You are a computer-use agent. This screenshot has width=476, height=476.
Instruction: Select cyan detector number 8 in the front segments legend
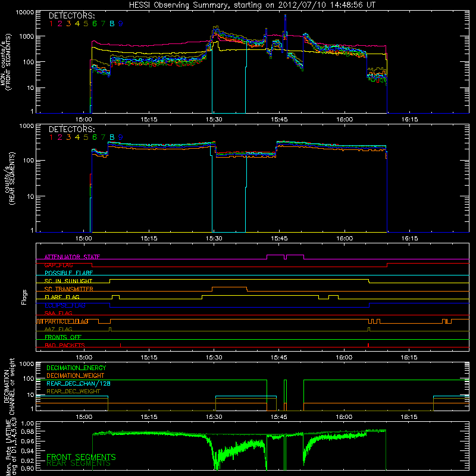112,24
